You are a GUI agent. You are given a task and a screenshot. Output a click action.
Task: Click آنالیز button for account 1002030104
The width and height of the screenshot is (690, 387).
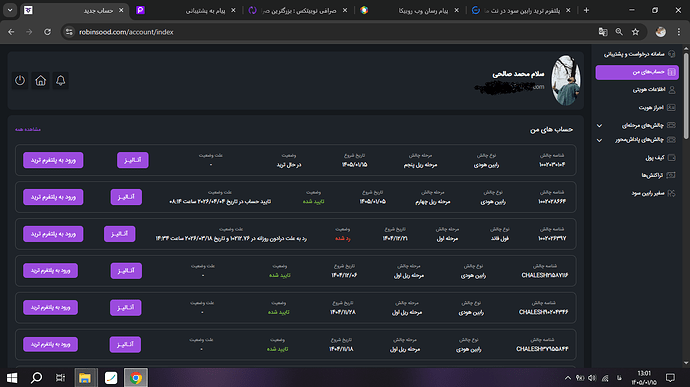pyautogui.click(x=133, y=160)
